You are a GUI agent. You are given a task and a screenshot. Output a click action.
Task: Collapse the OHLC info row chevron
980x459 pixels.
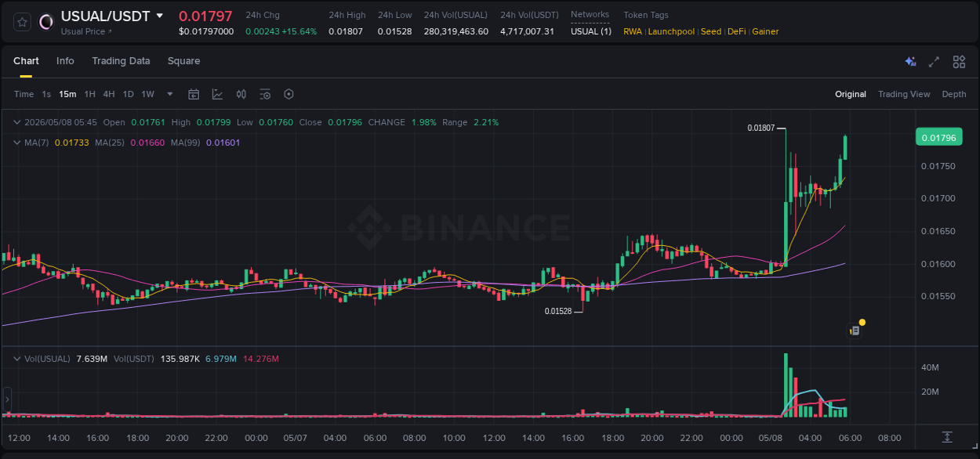[17, 122]
